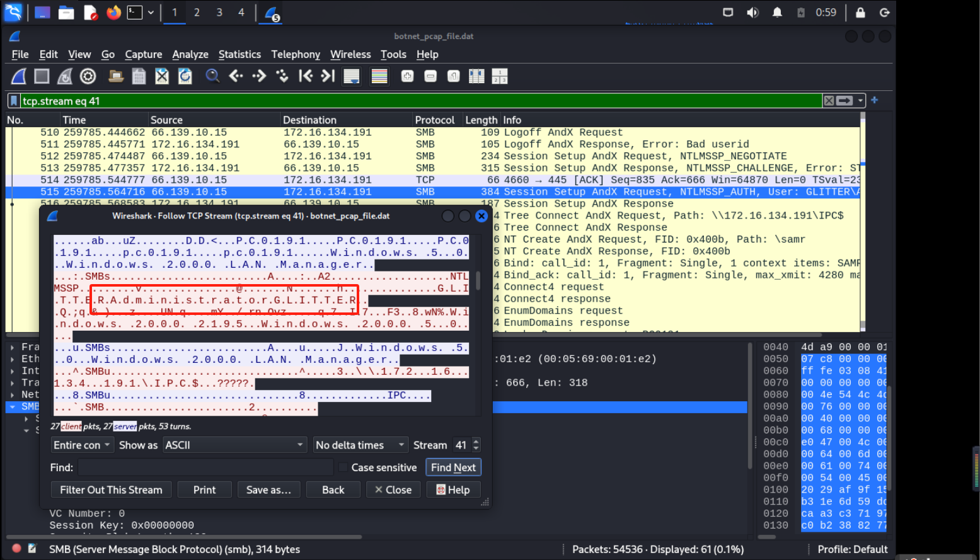Add a display filter button plus

[874, 100]
